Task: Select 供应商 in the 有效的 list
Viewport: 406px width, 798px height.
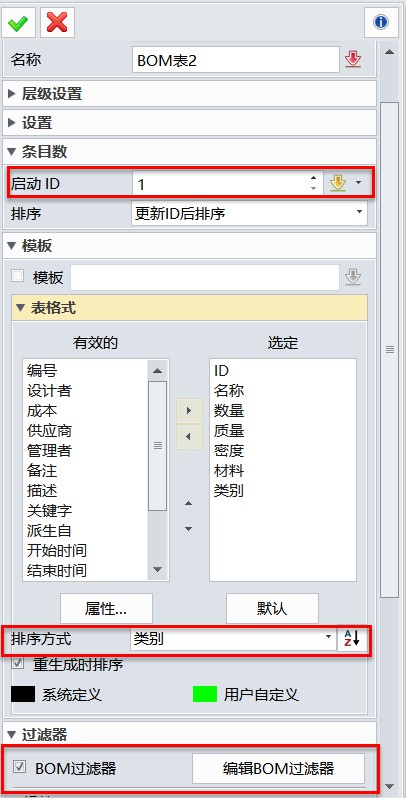Action: tap(49, 431)
